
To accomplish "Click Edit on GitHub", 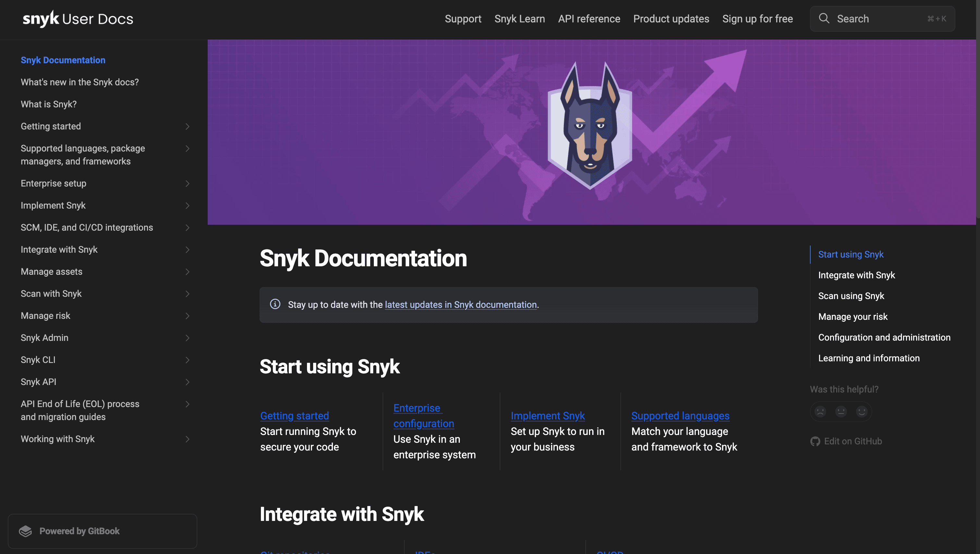I will point(846,441).
